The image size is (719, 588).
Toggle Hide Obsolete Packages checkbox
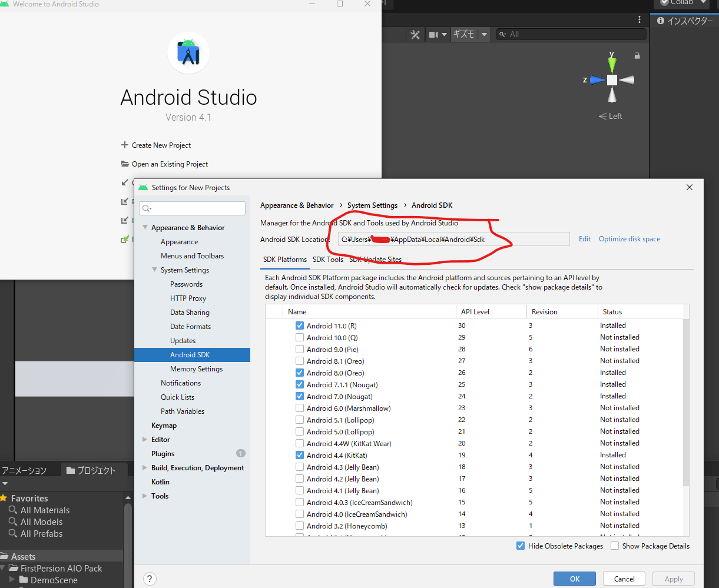pyautogui.click(x=521, y=546)
